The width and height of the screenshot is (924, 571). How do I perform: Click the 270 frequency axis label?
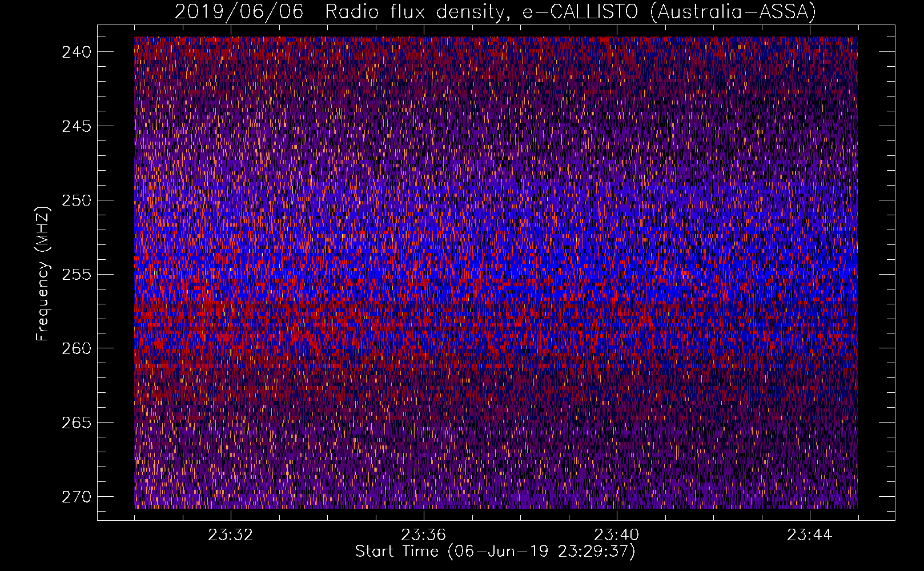click(x=77, y=497)
